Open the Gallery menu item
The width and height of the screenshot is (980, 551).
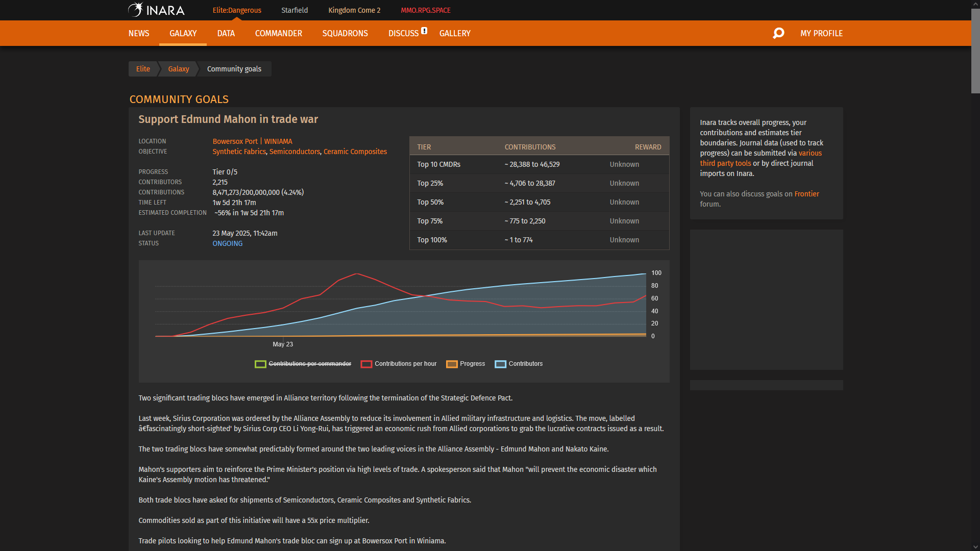[455, 33]
